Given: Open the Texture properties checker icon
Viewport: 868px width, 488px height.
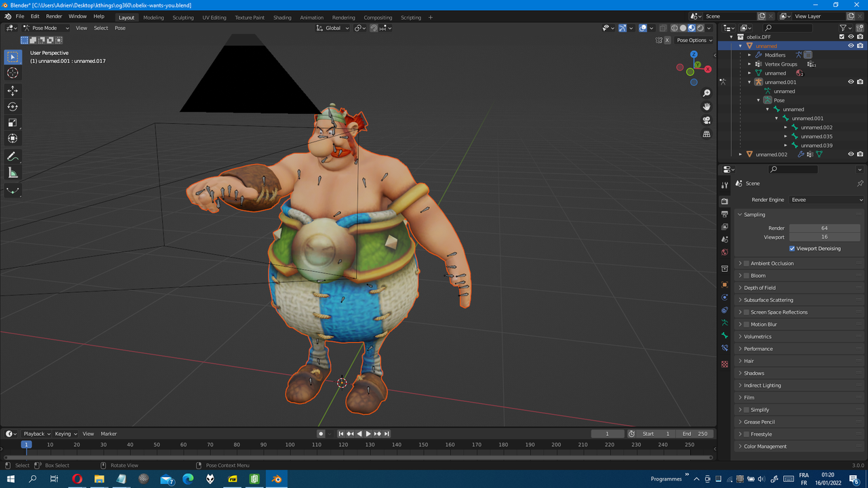Looking at the screenshot, I should (725, 364).
